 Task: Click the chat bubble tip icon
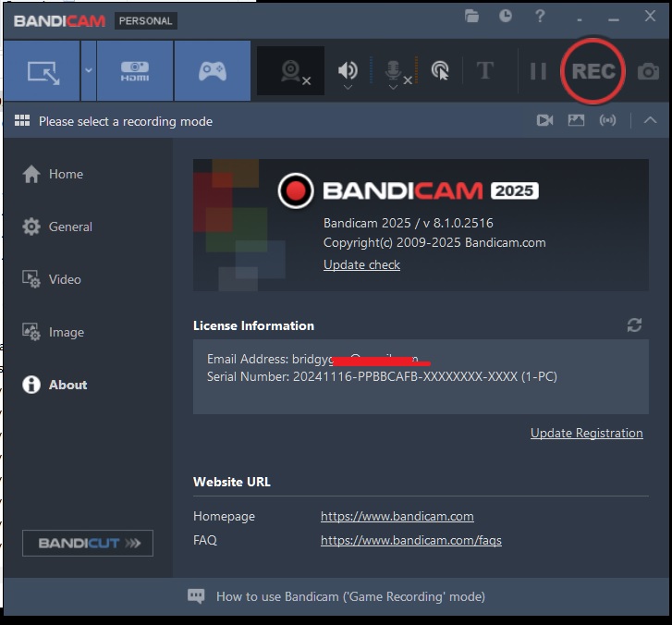[x=196, y=595]
